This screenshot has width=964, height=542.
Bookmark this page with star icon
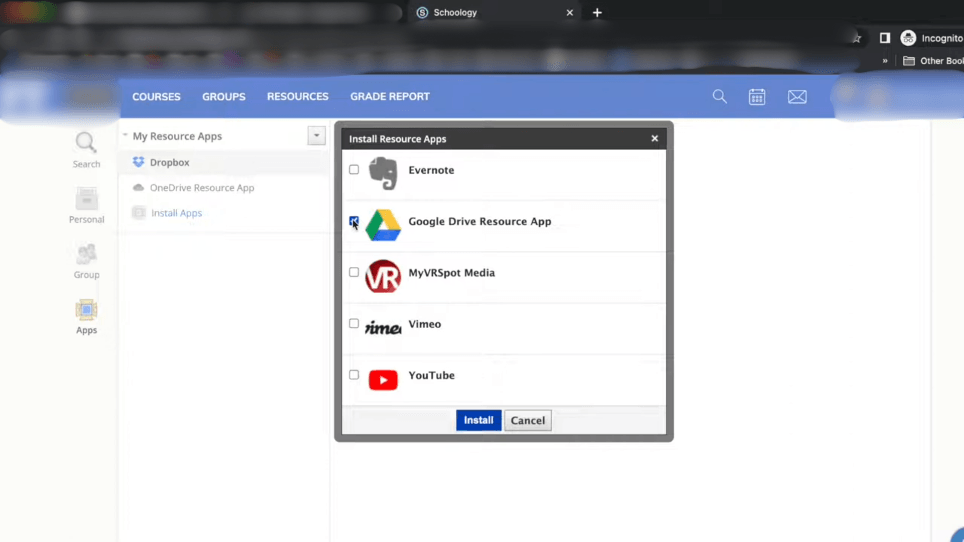[856, 38]
